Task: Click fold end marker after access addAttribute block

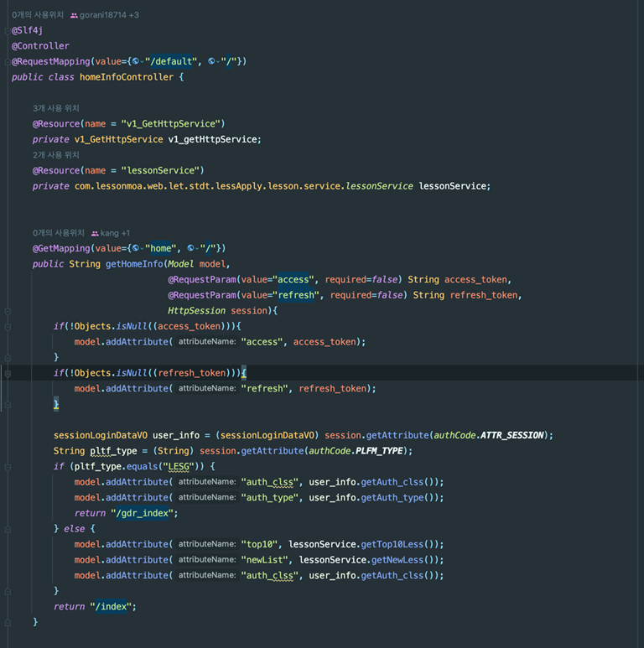Action: click(8, 357)
